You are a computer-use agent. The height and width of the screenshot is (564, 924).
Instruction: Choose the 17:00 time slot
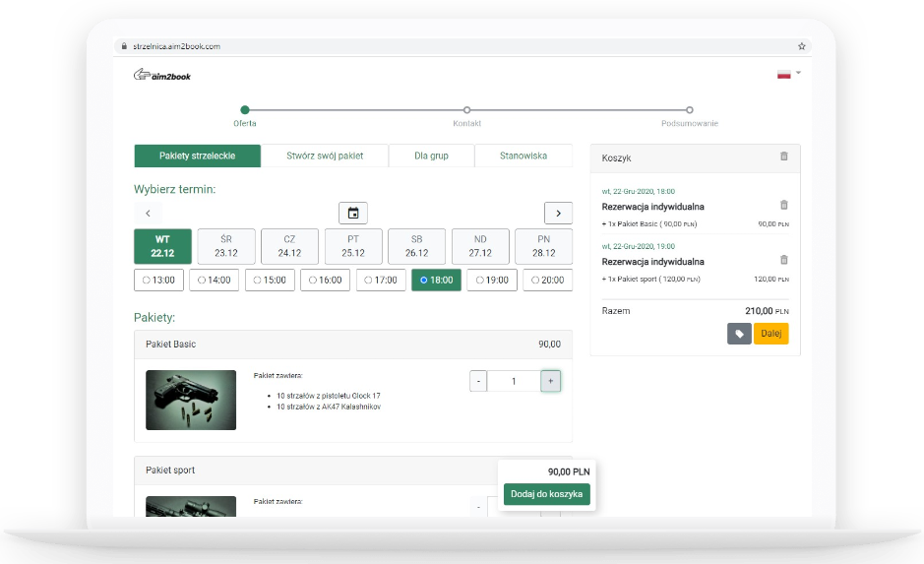[381, 280]
